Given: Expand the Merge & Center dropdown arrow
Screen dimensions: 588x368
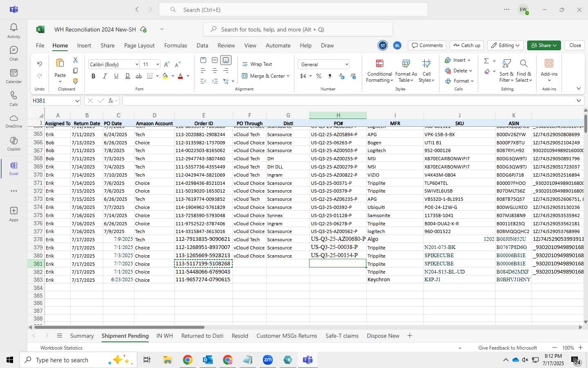Looking at the screenshot, I should click(x=288, y=76).
